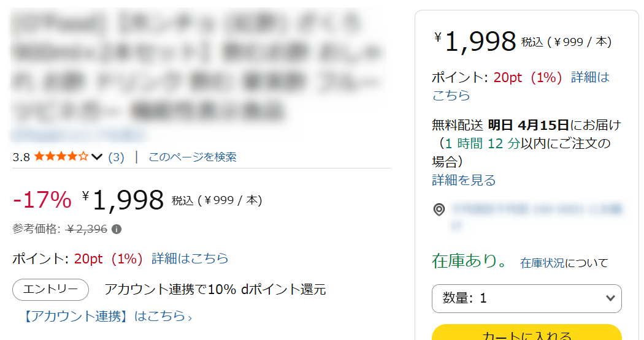Click the このページを検索 link
This screenshot has height=340, width=644.
[x=192, y=157]
